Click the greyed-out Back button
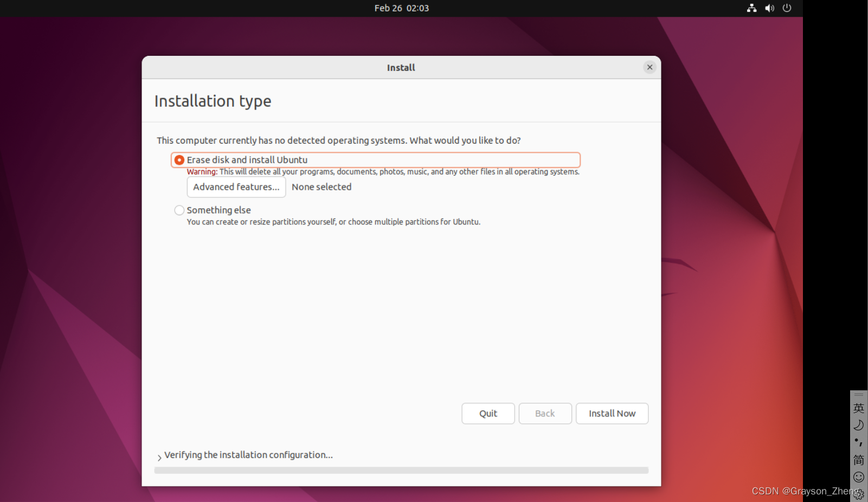Screen dimensions: 868x502 pyautogui.click(x=545, y=414)
